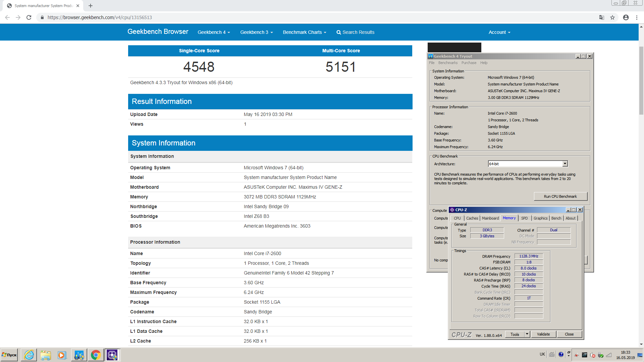Open Benchmarks menu in Geekbench 4 Tryout
This screenshot has width=644, height=362.
click(x=448, y=63)
